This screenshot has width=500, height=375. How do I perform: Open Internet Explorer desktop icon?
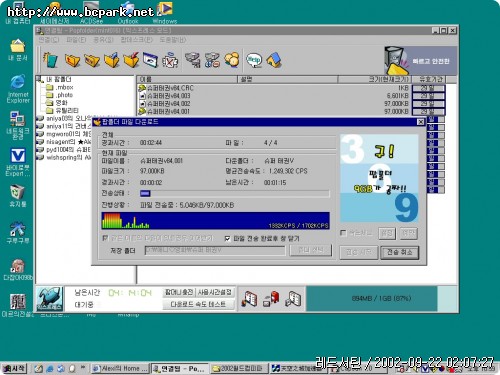pyautogui.click(x=18, y=89)
